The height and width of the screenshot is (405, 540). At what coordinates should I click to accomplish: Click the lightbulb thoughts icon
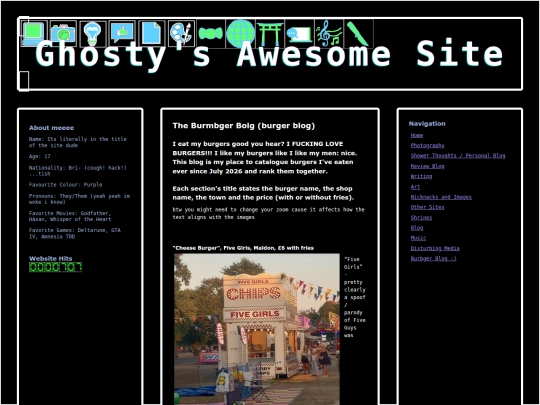pos(93,33)
